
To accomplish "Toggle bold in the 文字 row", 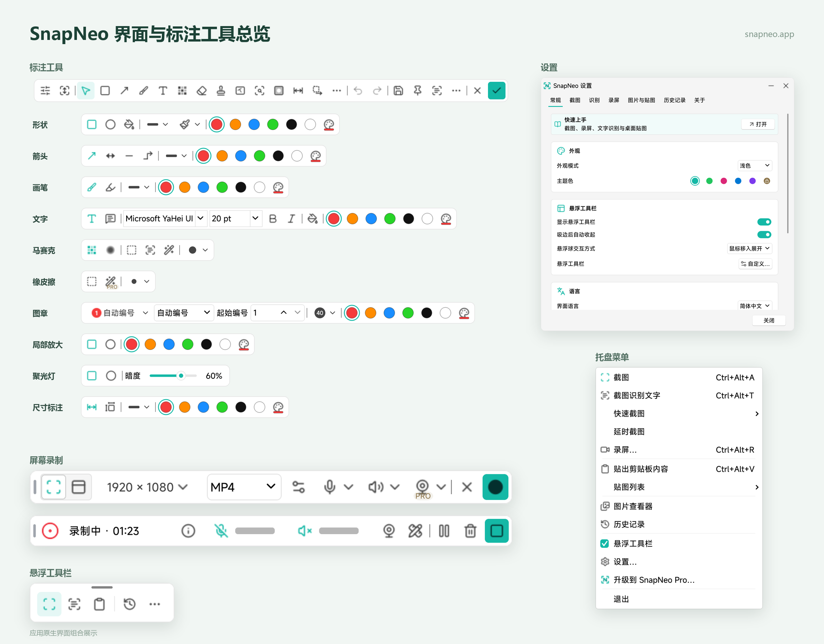I will [x=273, y=219].
